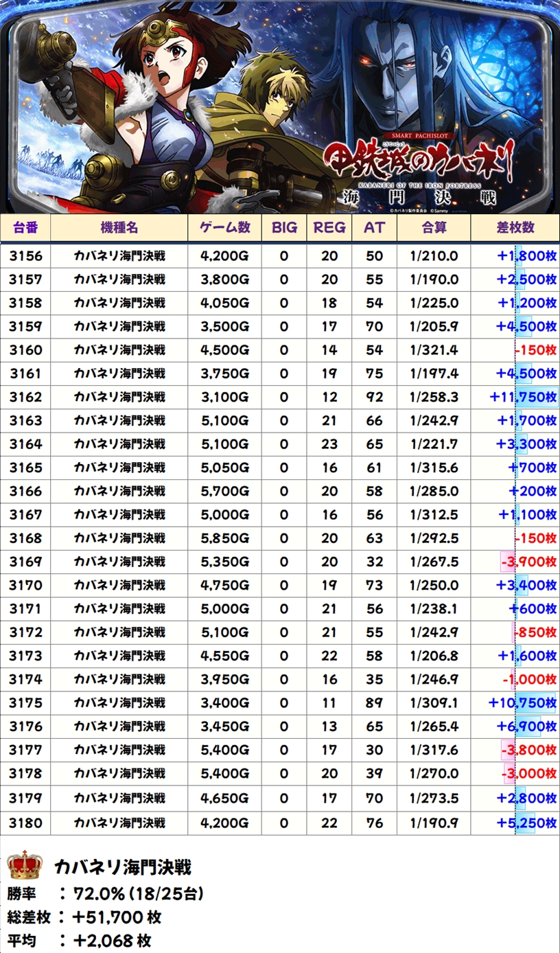Click the 5,850G game count

[225, 538]
